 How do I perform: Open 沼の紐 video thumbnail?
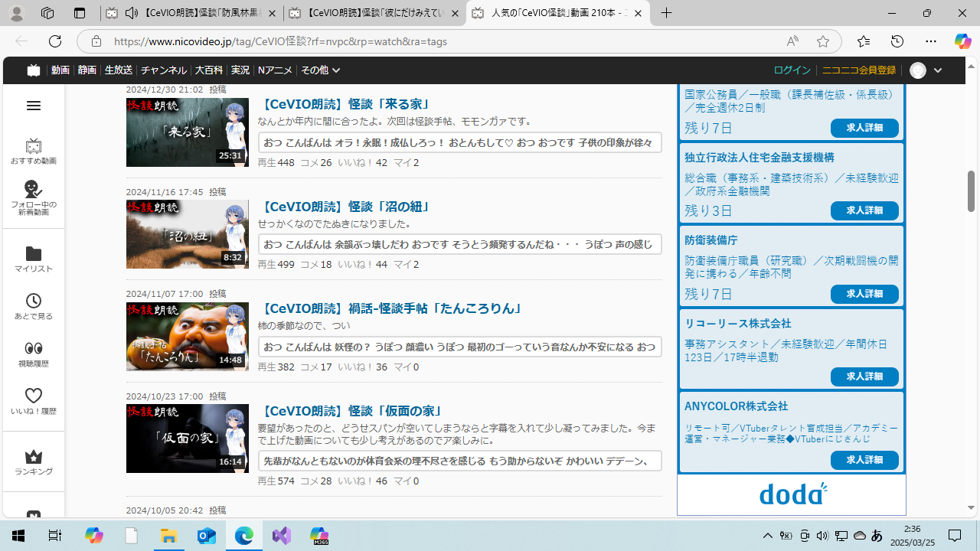pos(188,234)
